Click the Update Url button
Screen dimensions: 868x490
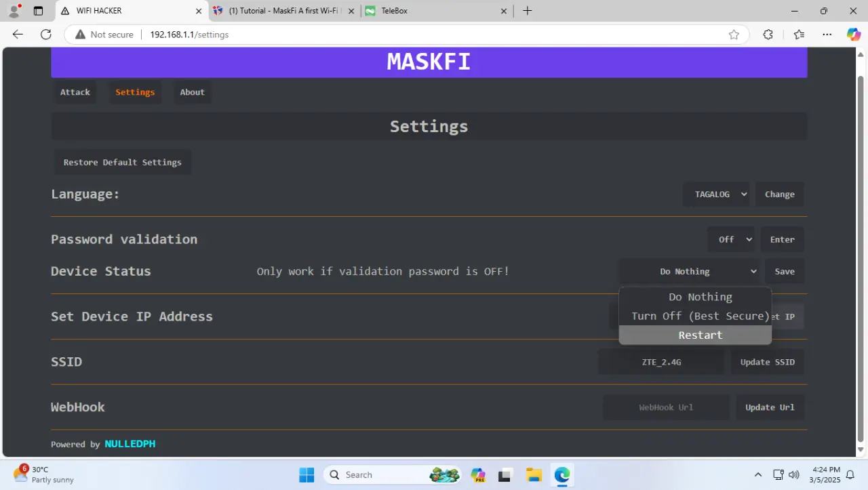tap(770, 407)
